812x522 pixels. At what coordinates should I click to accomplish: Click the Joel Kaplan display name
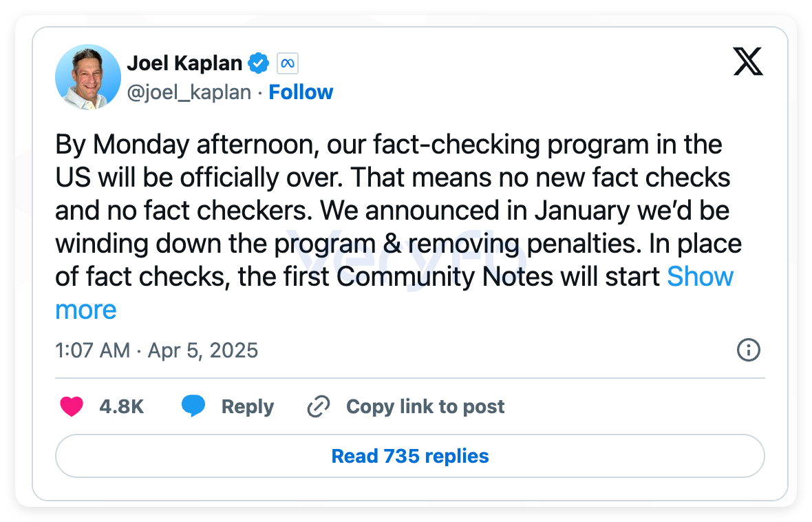[x=184, y=63]
